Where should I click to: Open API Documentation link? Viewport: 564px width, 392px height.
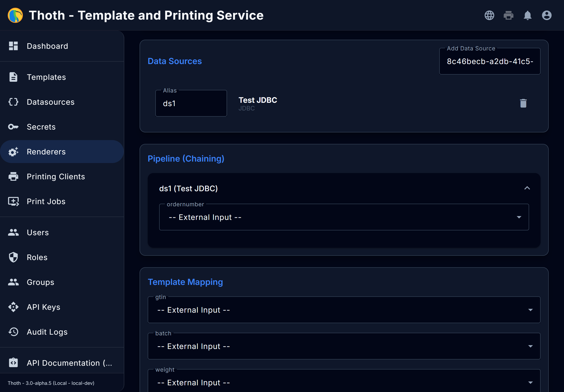[62, 363]
